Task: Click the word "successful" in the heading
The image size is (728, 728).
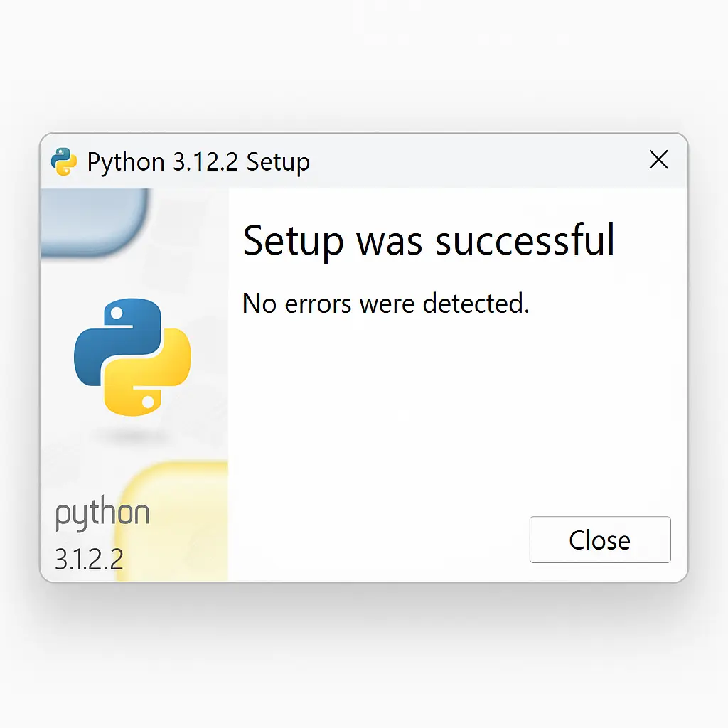Action: pos(525,240)
